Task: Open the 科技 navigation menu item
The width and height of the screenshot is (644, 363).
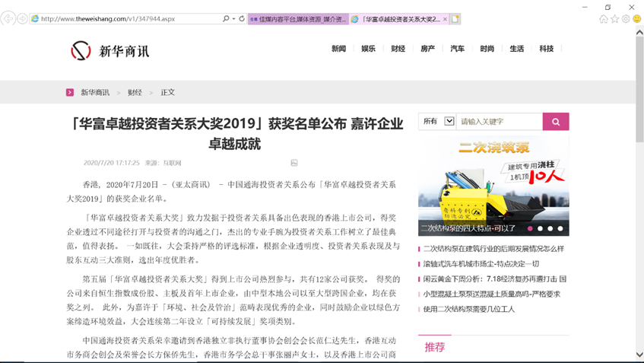Action: pos(546,49)
